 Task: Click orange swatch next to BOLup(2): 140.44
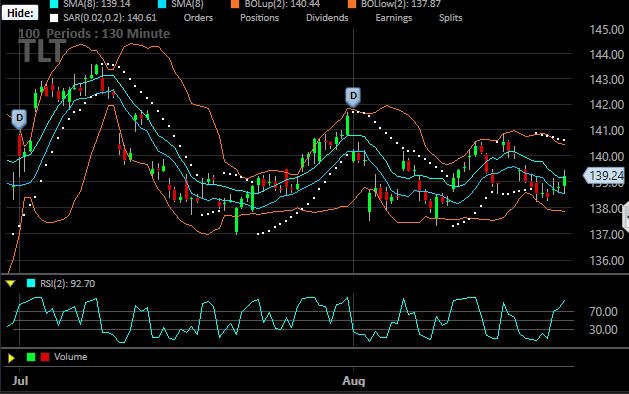(x=235, y=4)
